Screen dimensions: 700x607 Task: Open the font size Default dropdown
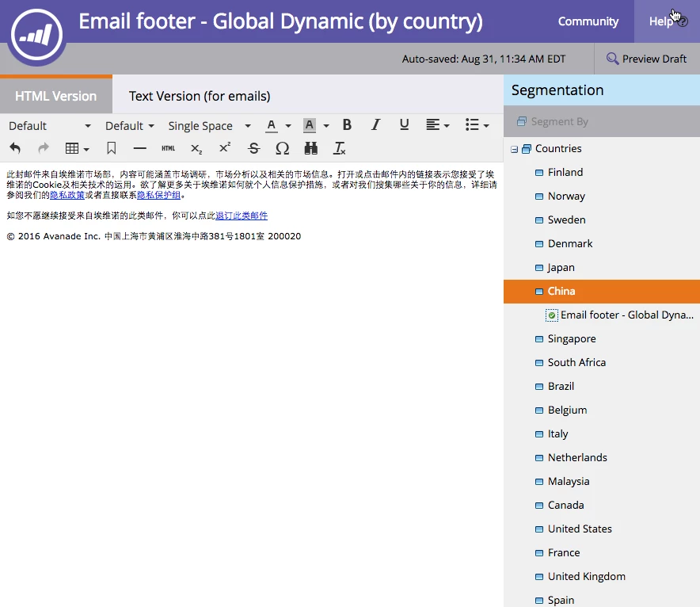[129, 126]
